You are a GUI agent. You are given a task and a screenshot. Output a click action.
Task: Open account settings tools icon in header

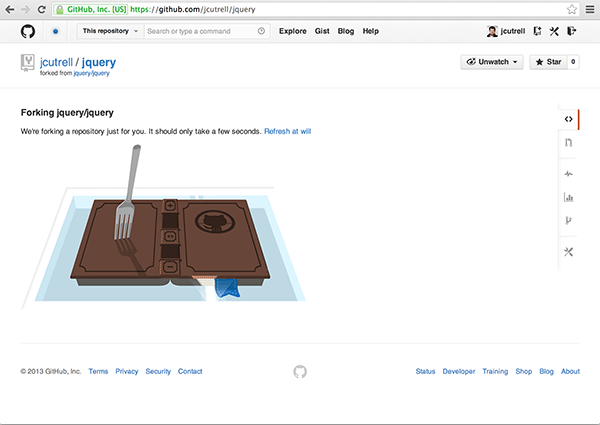click(554, 31)
